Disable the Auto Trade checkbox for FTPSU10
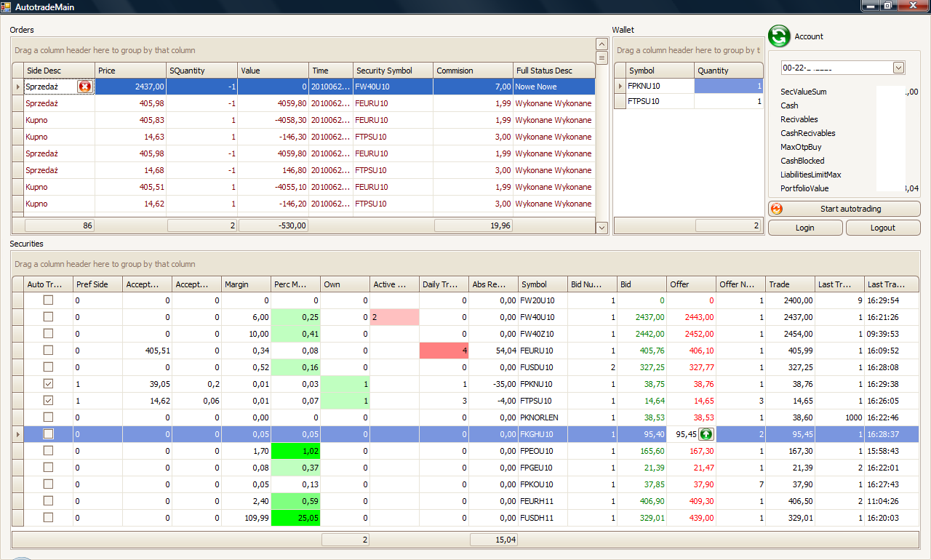The image size is (931, 560). [x=48, y=401]
